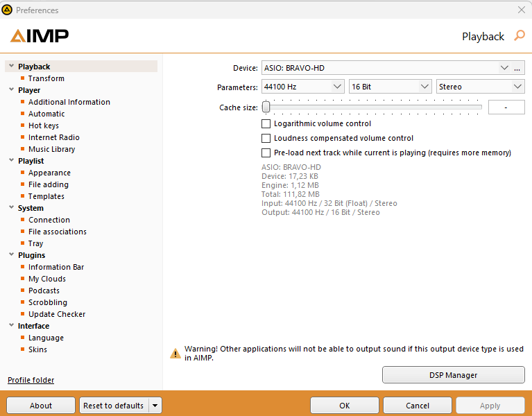Image resolution: width=532 pixels, height=416 pixels.
Task: Select the Plugins category label
Action: point(31,255)
